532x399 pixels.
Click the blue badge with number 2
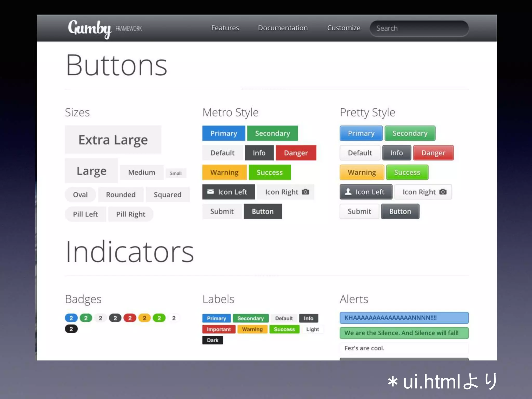pyautogui.click(x=71, y=318)
